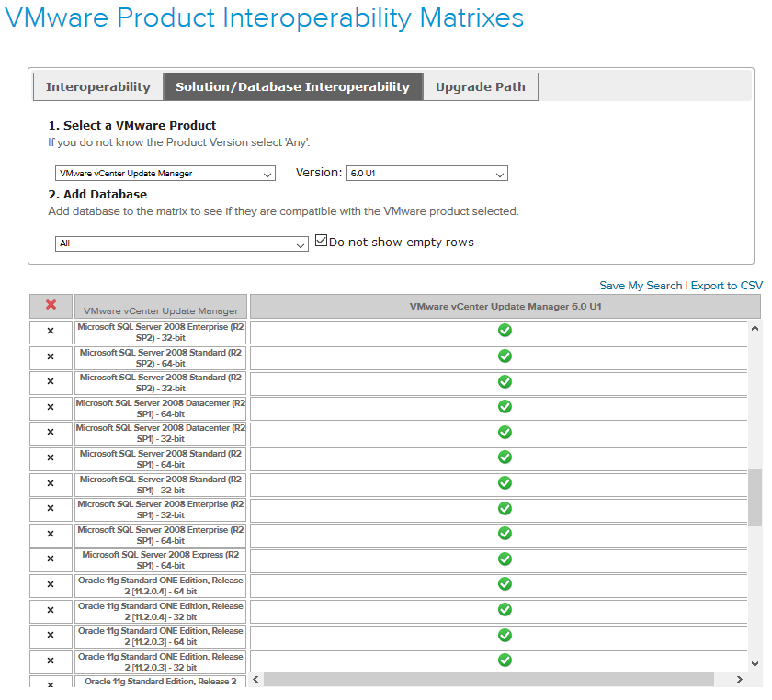
Task: Click green check for SQL Server 2008 Datacenter R2 SP1 32-bit
Action: [505, 432]
